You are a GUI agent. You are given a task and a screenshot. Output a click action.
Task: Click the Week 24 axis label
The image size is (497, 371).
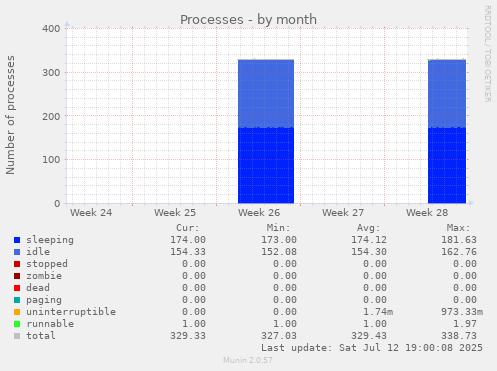[x=91, y=213]
